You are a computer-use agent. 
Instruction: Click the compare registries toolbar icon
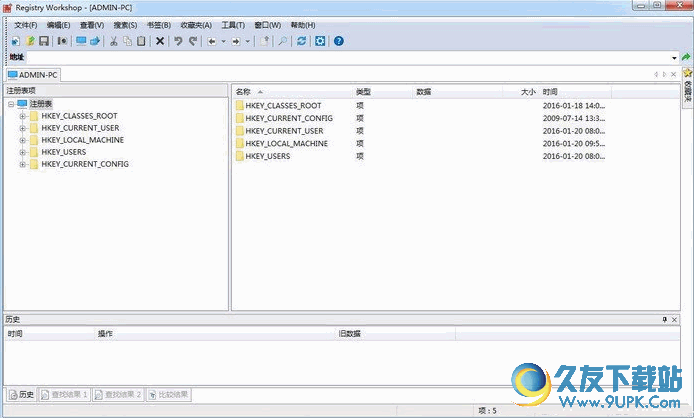click(62, 41)
